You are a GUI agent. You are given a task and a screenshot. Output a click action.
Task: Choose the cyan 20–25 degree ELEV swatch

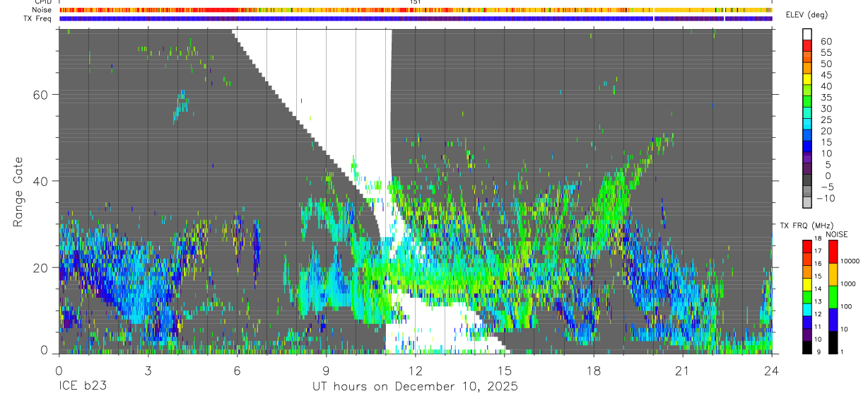[x=807, y=124]
